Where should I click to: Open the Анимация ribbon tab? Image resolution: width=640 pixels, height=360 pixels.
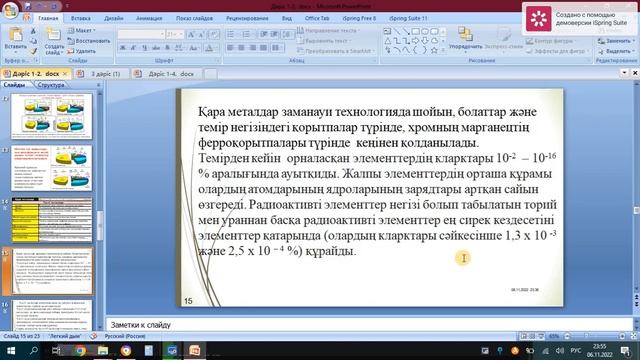point(149,18)
